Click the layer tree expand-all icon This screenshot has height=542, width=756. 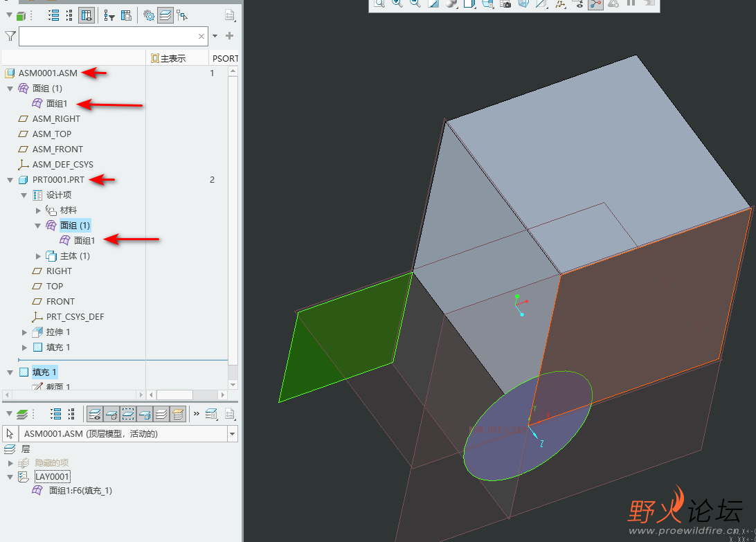[x=55, y=414]
